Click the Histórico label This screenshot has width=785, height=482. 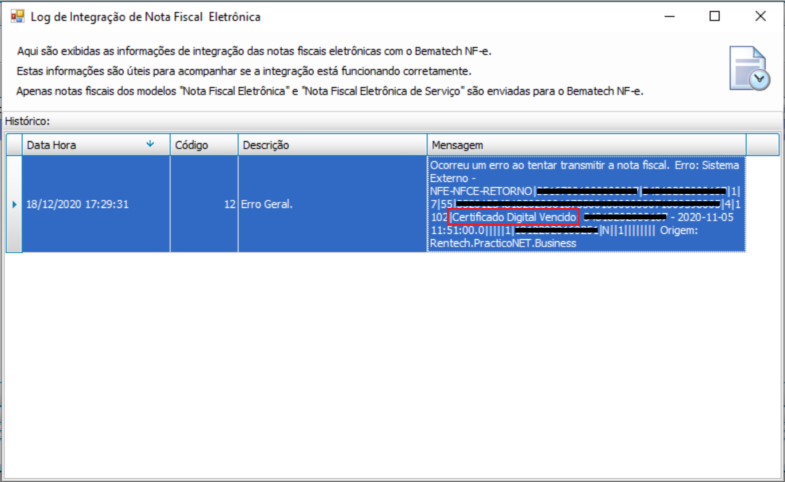[28, 121]
